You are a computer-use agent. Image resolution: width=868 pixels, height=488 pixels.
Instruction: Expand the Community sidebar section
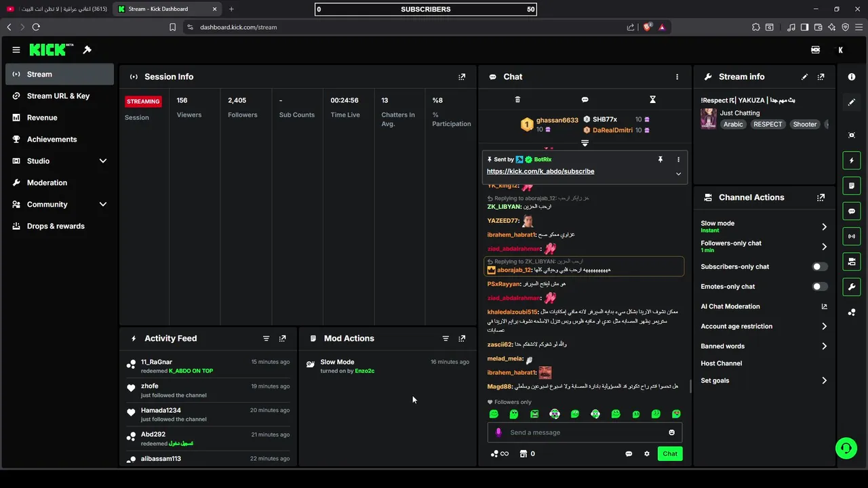coord(103,204)
